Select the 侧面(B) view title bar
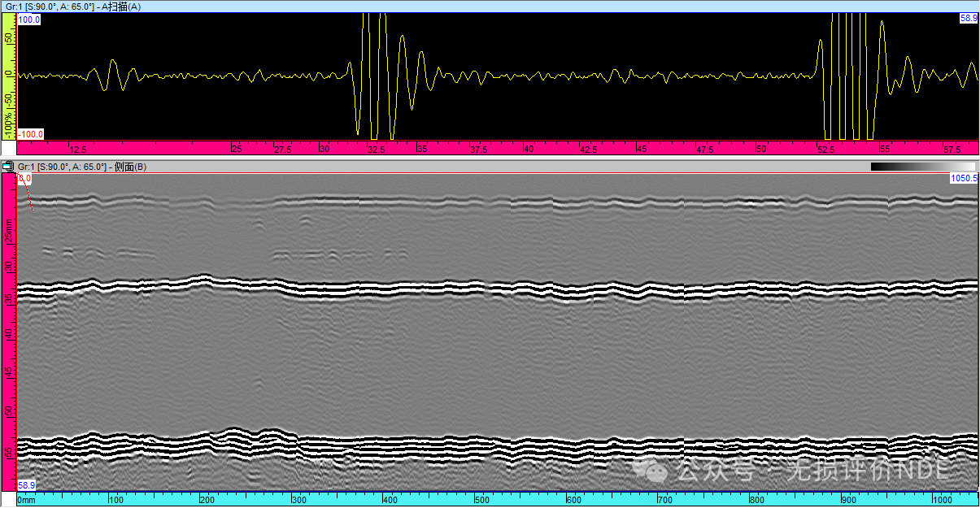The image size is (980, 508). pyautogui.click(x=490, y=167)
